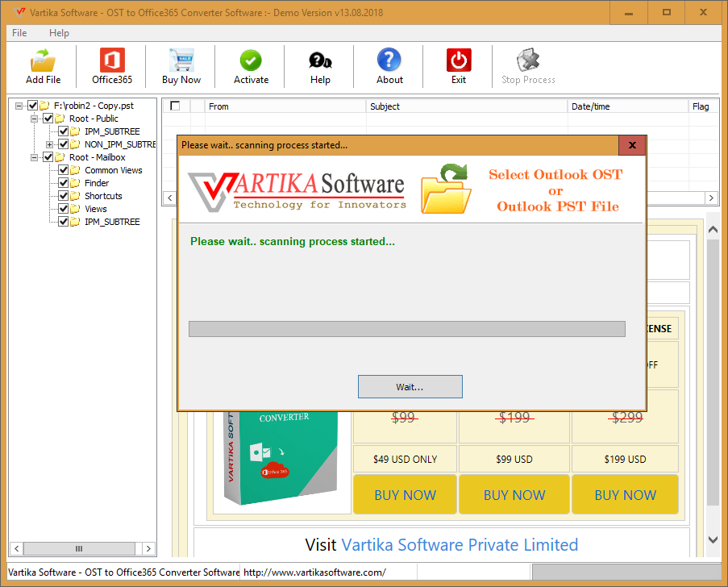728x587 pixels.
Task: Click the folder tree left scroll arrow
Action: [16, 548]
